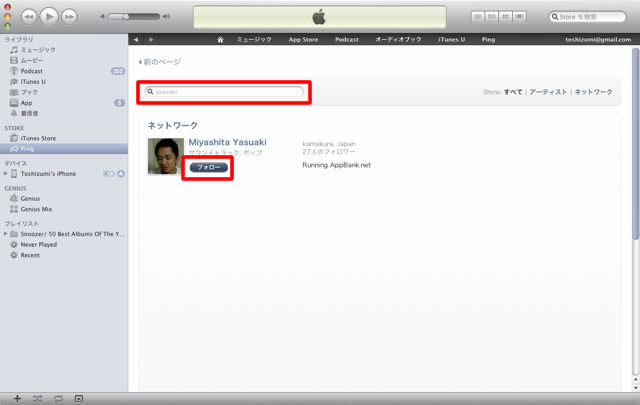Expand the Snoozer 50 Best Albums folder

pos(6,234)
